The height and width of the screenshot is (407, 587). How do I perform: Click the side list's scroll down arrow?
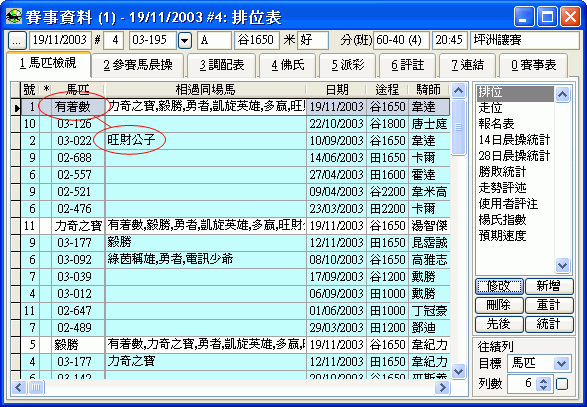click(562, 265)
